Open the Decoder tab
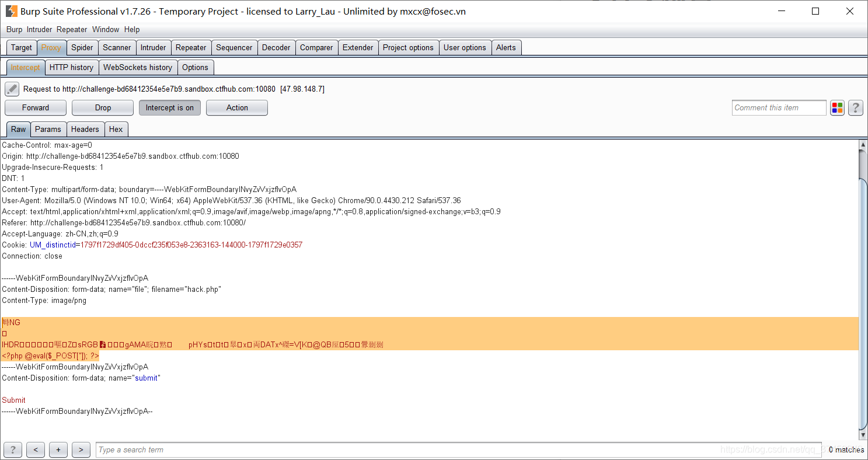Viewport: 868px width, 460px height. (276, 47)
